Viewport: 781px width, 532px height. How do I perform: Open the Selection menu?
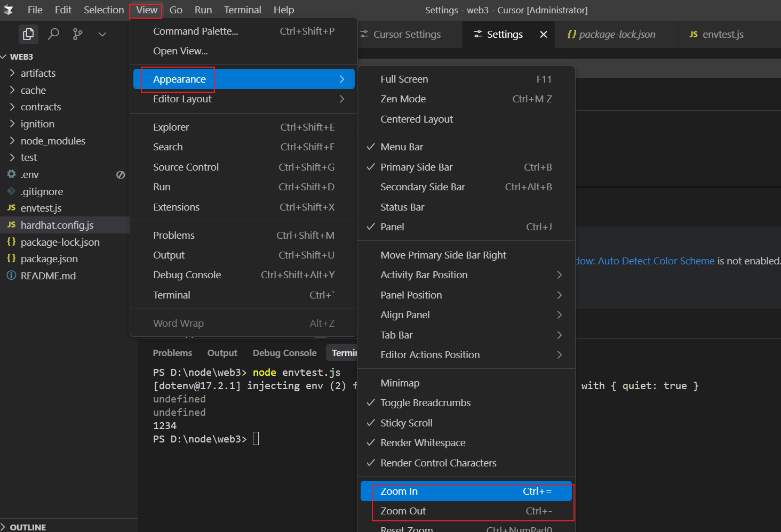pyautogui.click(x=103, y=10)
